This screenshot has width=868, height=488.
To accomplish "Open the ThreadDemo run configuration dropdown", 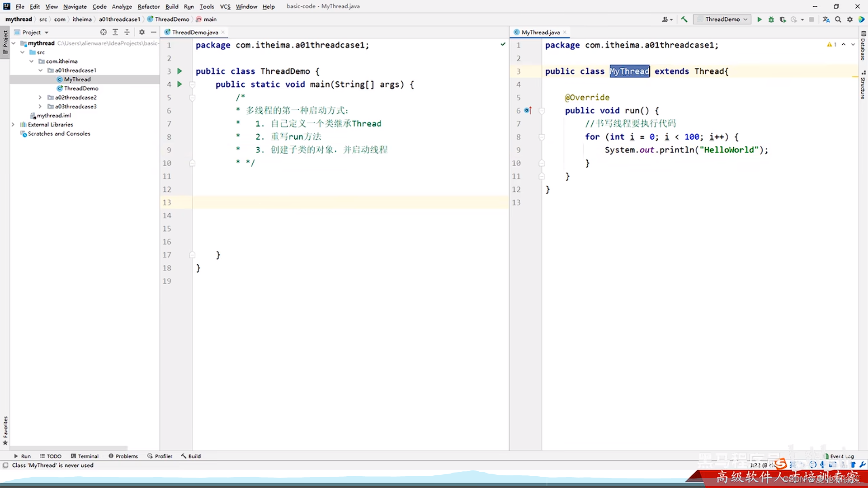I will pos(722,19).
